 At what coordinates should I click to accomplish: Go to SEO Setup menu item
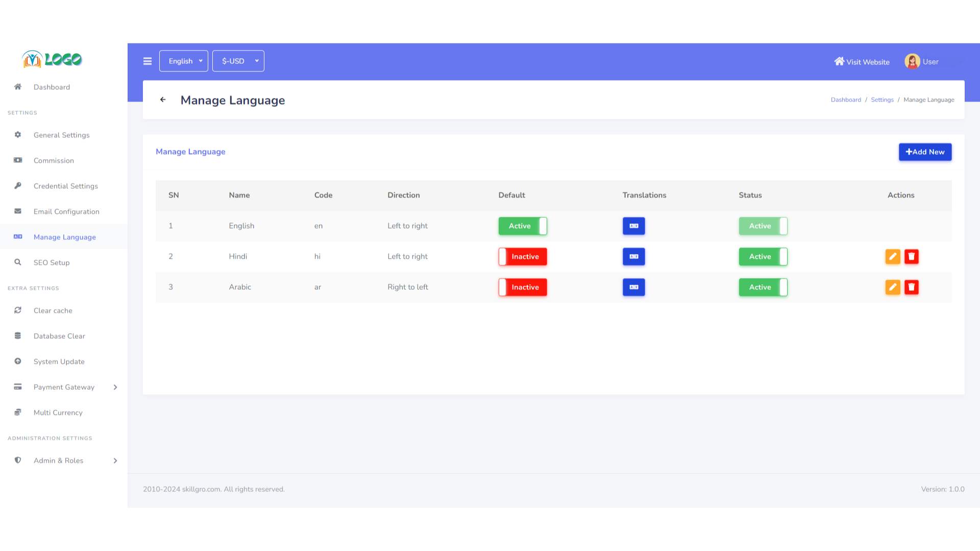point(52,263)
